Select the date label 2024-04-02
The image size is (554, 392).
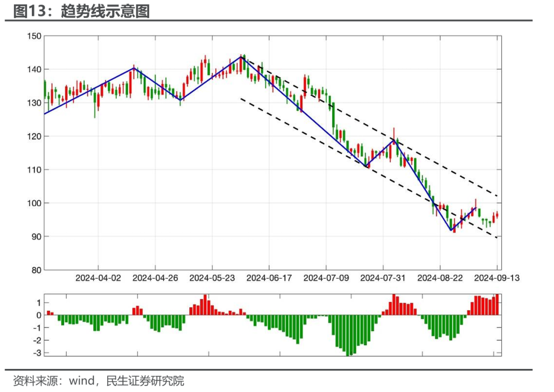(x=98, y=278)
